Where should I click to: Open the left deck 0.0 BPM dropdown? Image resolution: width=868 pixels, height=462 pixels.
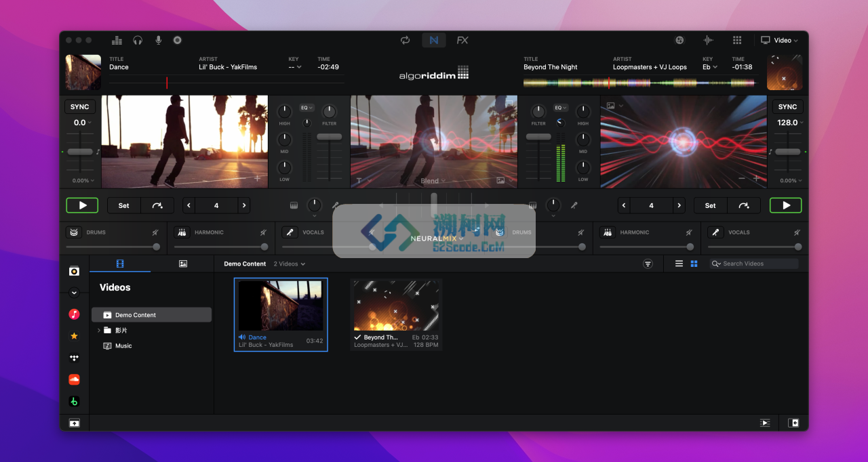point(82,123)
